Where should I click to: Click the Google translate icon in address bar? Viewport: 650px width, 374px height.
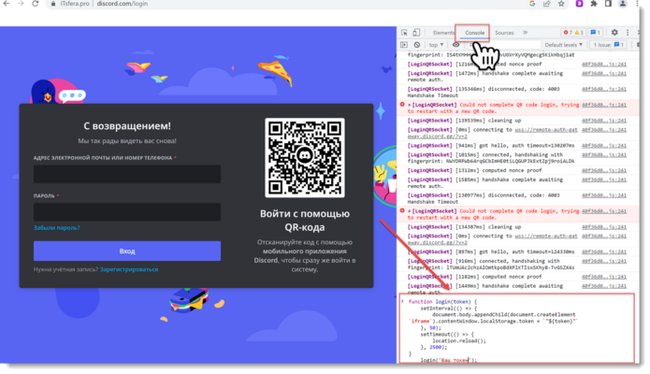[532, 3]
